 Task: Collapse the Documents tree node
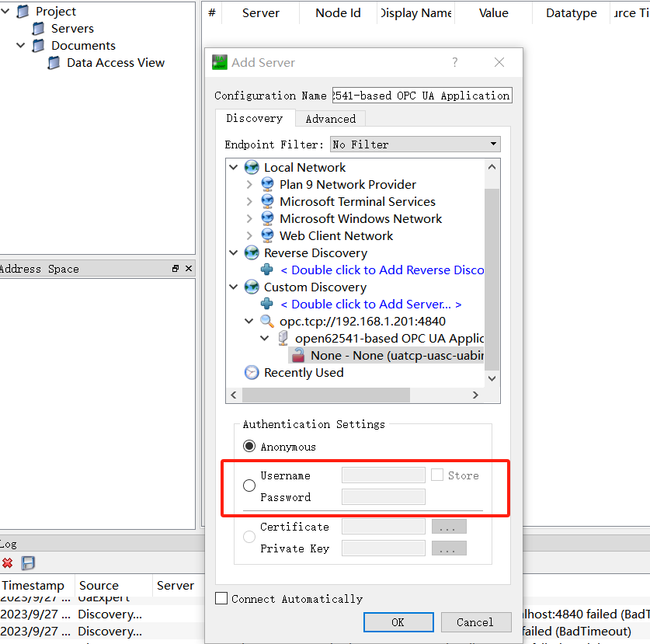click(21, 45)
